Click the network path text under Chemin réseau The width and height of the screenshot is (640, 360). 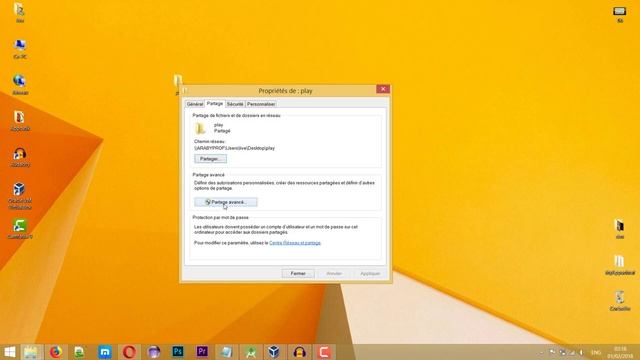[234, 148]
